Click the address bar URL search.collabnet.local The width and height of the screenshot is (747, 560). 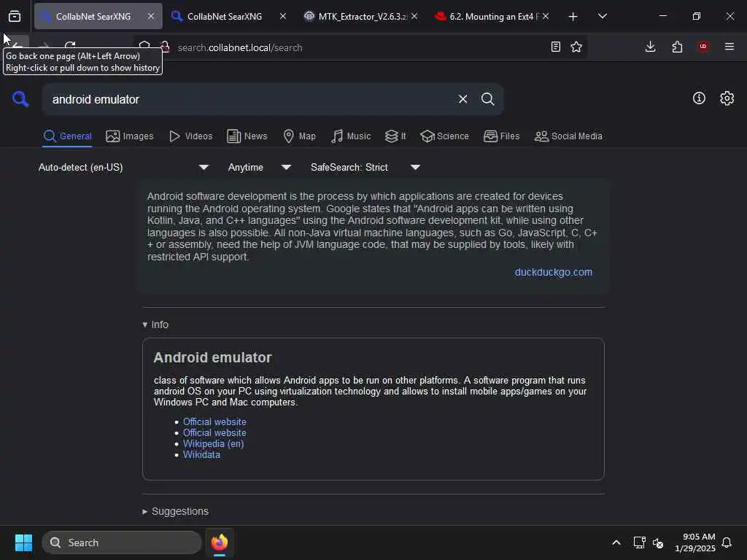(239, 47)
